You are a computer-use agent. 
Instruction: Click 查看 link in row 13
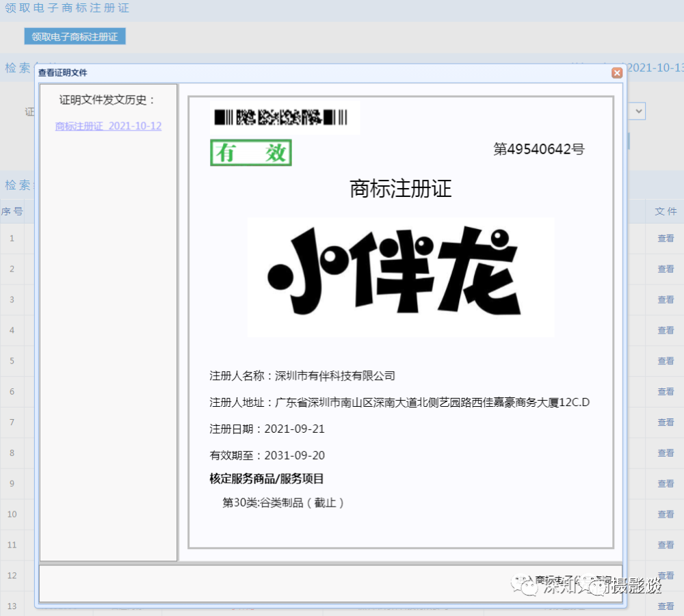666,606
